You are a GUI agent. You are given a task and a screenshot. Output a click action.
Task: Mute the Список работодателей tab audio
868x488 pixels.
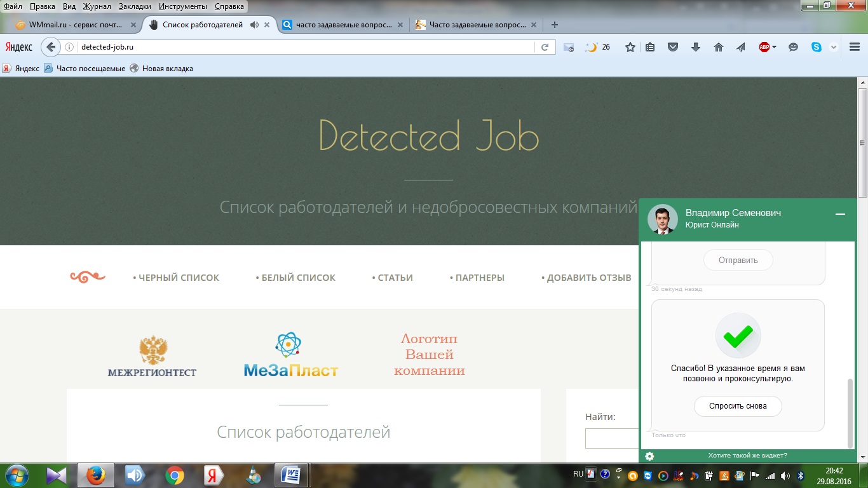254,25
